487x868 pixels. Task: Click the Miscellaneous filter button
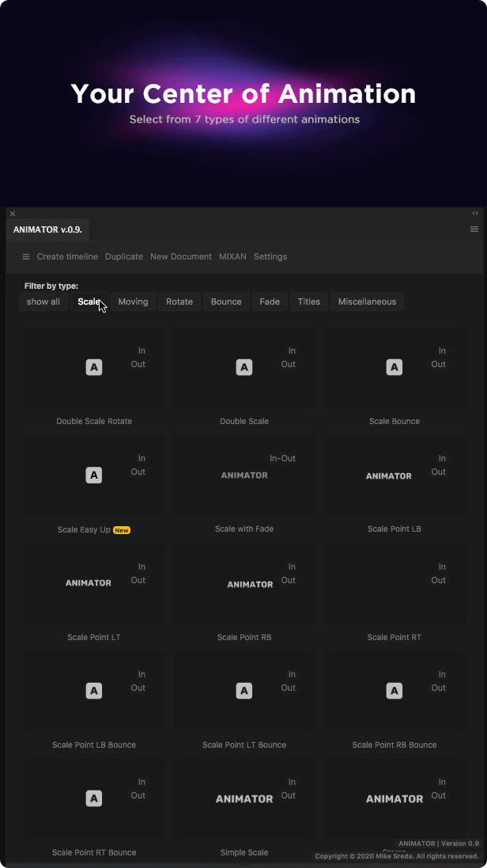click(x=367, y=301)
